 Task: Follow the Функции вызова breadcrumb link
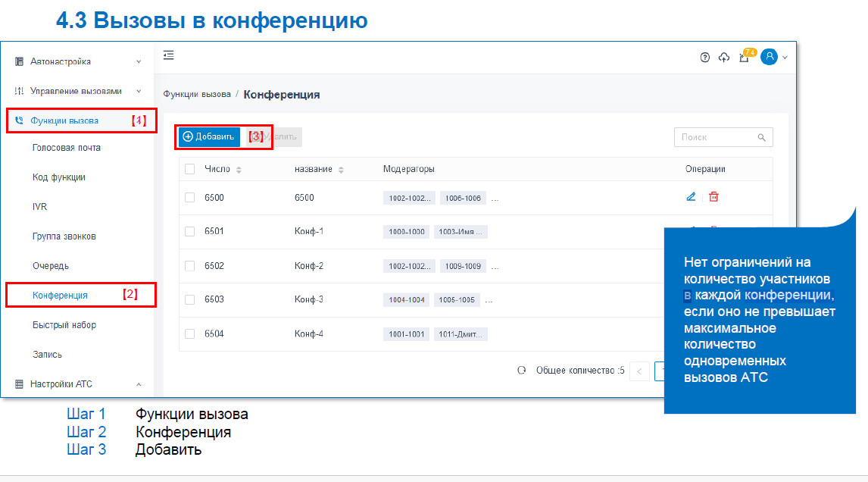[x=196, y=94]
